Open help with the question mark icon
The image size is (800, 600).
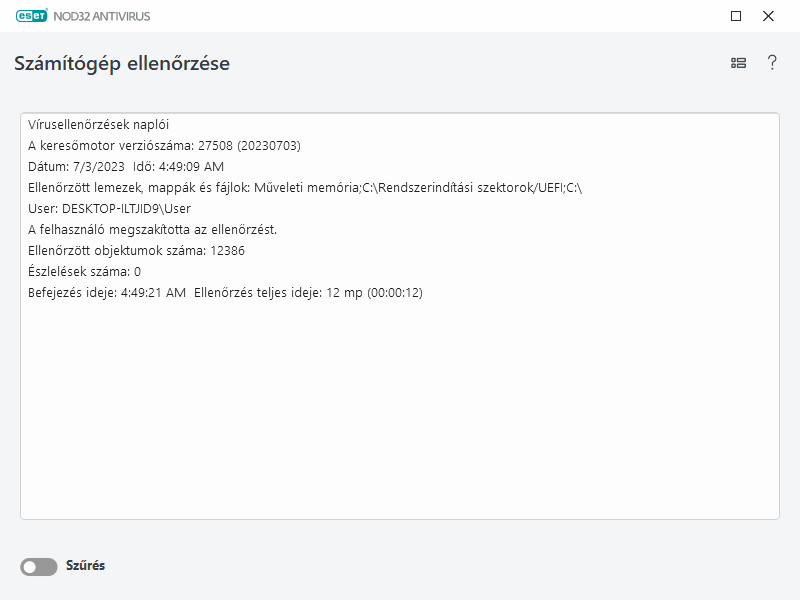pyautogui.click(x=772, y=63)
